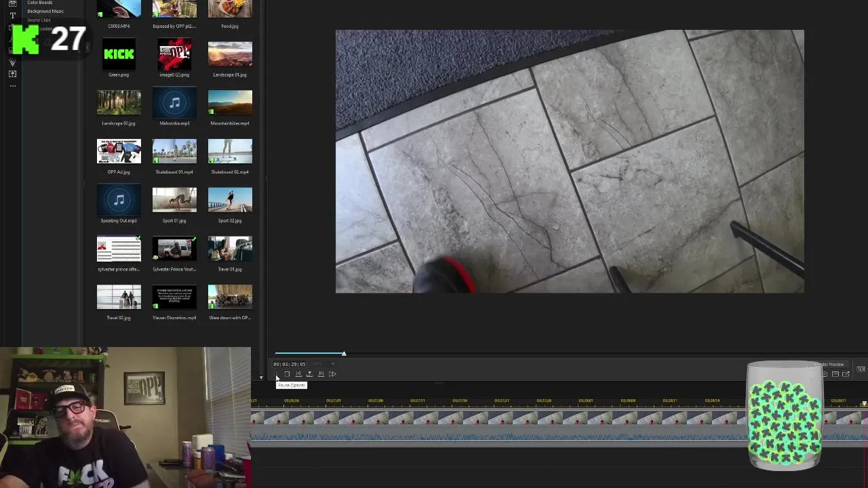This screenshot has width=868, height=488.
Task: Select the image0 (2).png thumbnail
Action: click(174, 54)
